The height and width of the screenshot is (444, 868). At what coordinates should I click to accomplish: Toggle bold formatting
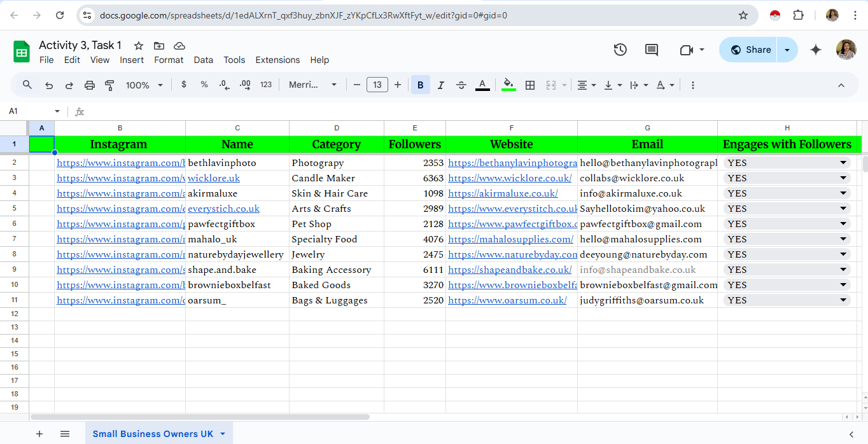(x=421, y=85)
